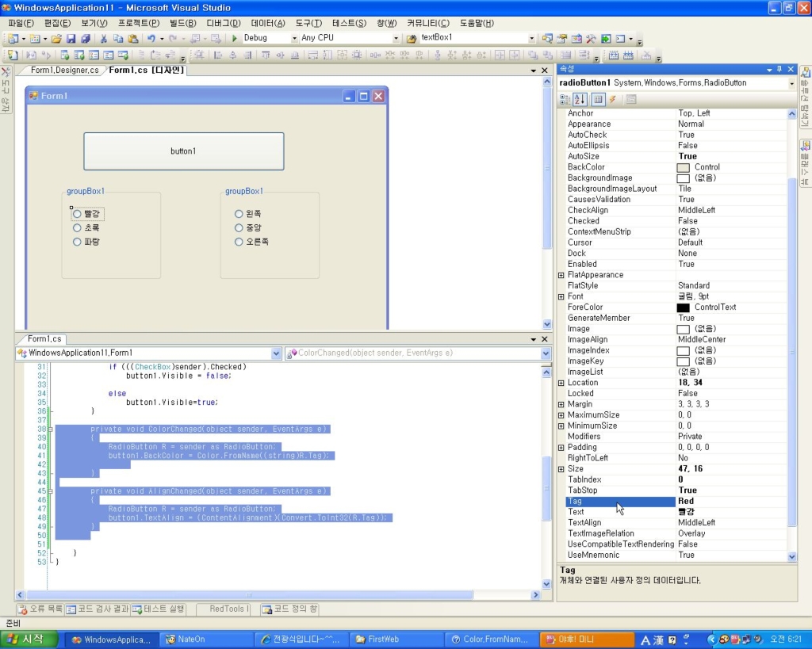Switch to the Form1.cs [디자인] tab

147,71
